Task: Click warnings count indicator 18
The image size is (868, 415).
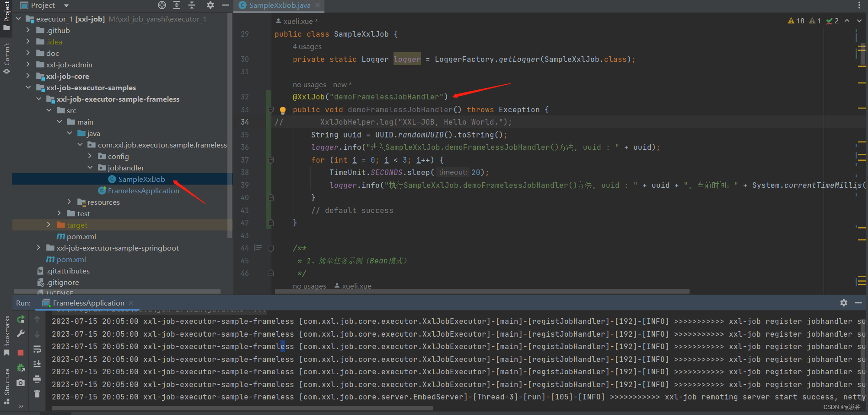Action: pyautogui.click(x=796, y=21)
